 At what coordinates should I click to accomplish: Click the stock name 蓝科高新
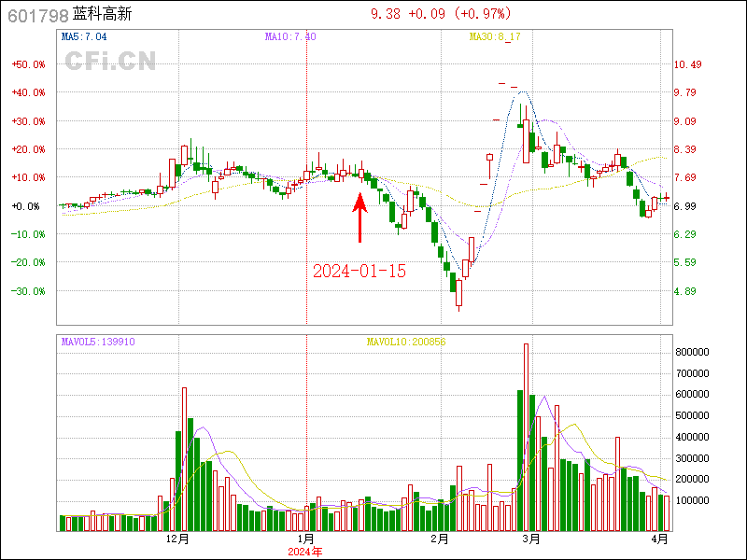pyautogui.click(x=105, y=15)
